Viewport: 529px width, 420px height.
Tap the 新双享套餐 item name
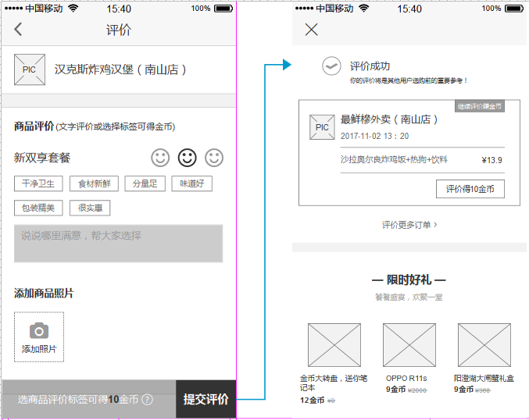coord(42,158)
